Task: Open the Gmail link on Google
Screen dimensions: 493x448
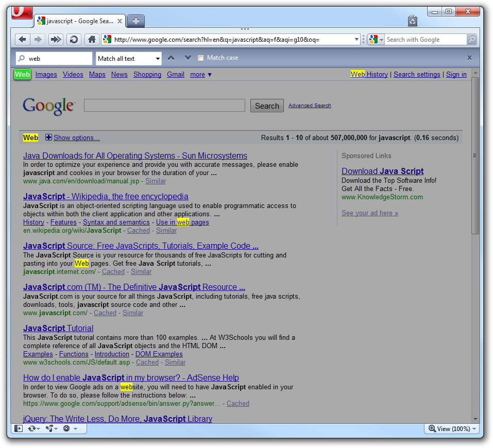Action: pyautogui.click(x=176, y=75)
